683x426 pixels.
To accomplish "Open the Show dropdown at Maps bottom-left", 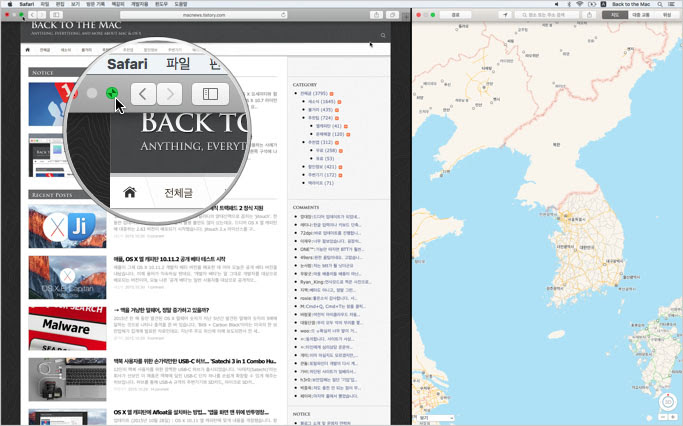I will coord(436,418).
